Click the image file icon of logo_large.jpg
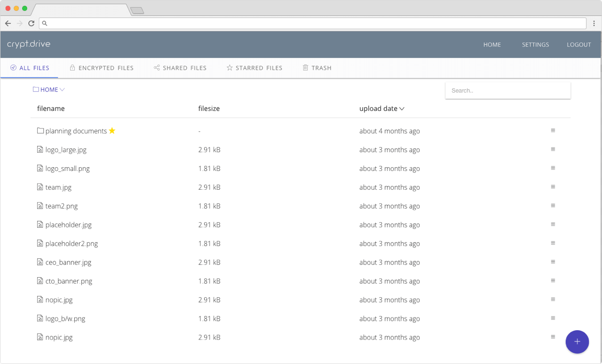 (40, 149)
